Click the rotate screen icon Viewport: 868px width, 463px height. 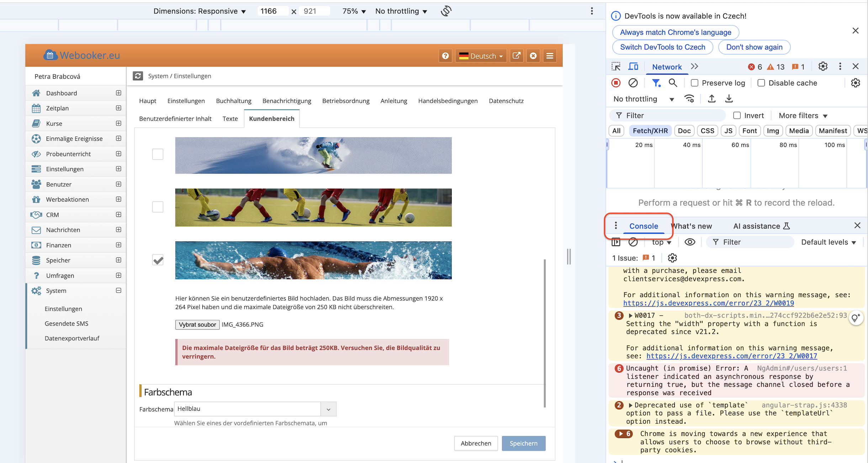(446, 11)
